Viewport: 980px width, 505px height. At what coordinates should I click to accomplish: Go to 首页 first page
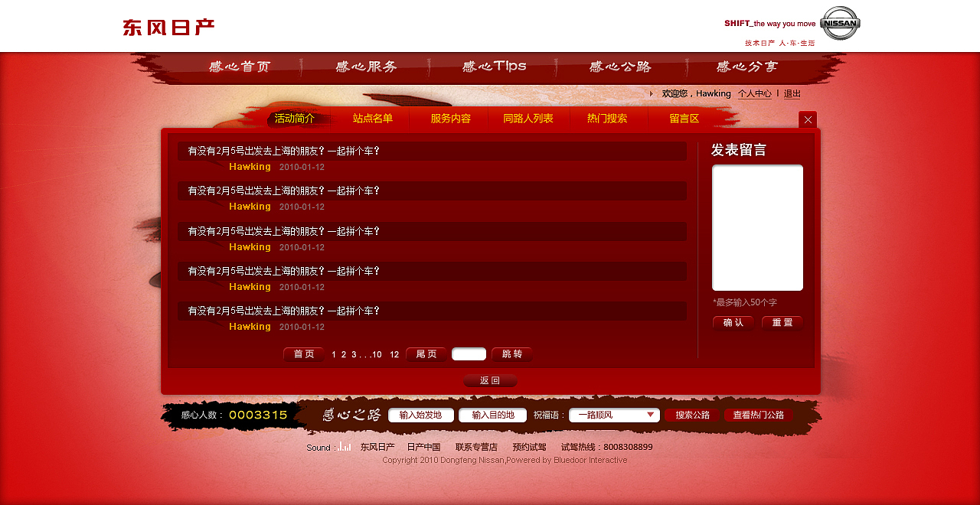pyautogui.click(x=304, y=354)
